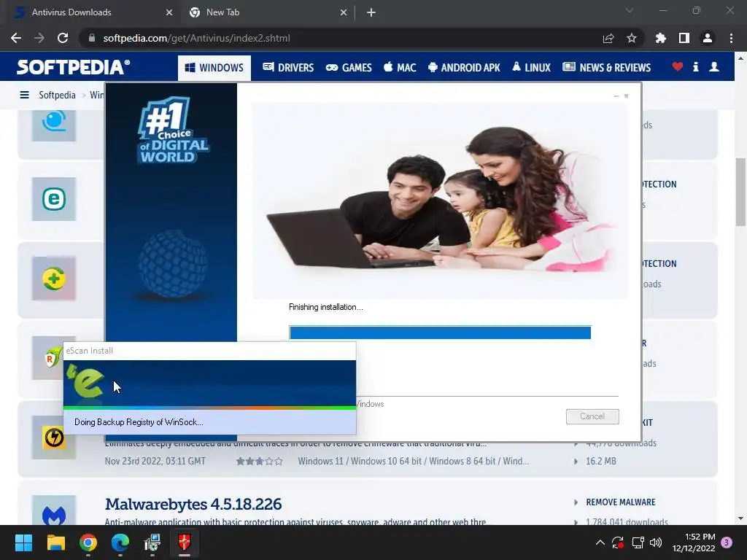Open a new browser tab with plus
The width and height of the screenshot is (747, 560).
(371, 13)
